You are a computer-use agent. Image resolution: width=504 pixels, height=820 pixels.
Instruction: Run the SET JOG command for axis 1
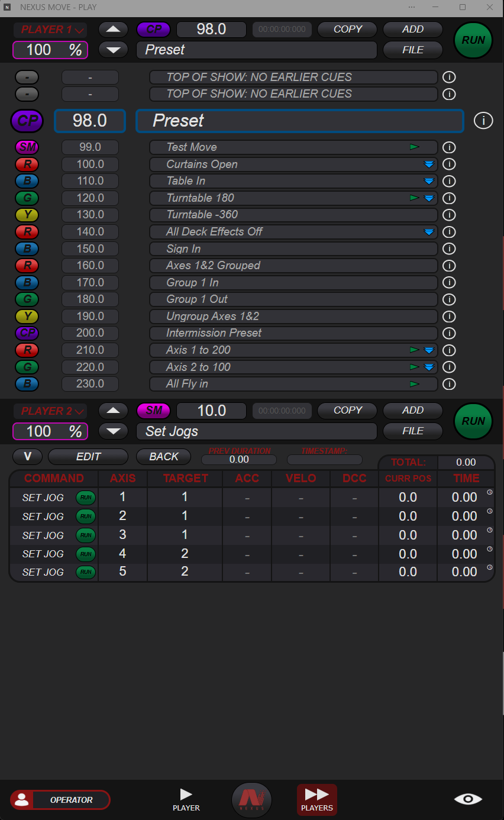(x=86, y=498)
